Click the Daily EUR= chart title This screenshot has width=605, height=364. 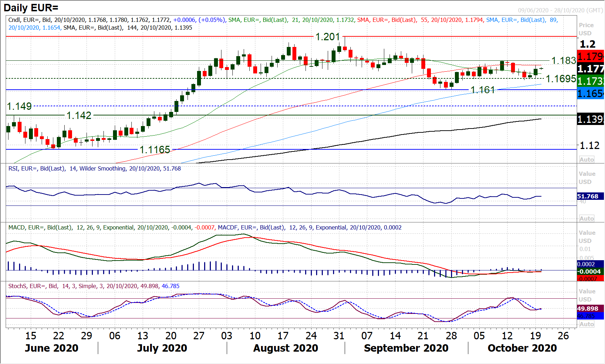pos(31,8)
